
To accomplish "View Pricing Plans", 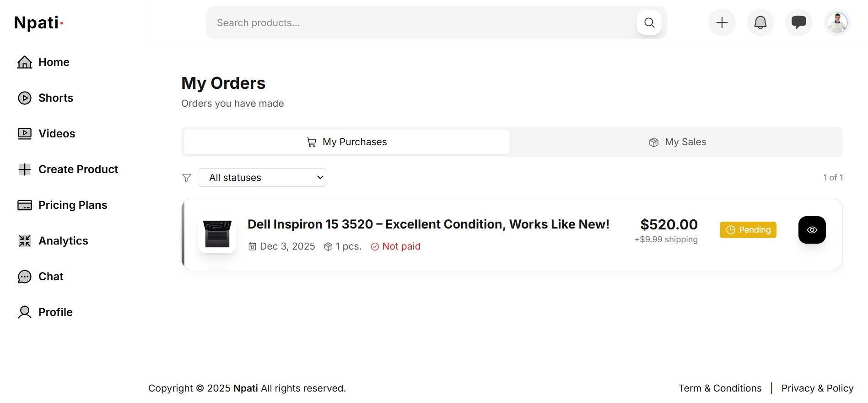I will pos(73,205).
